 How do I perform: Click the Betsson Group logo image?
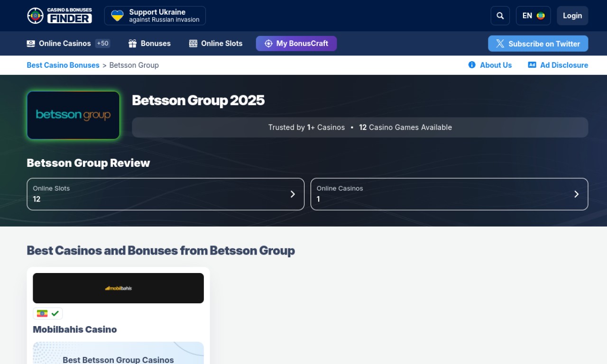point(74,115)
